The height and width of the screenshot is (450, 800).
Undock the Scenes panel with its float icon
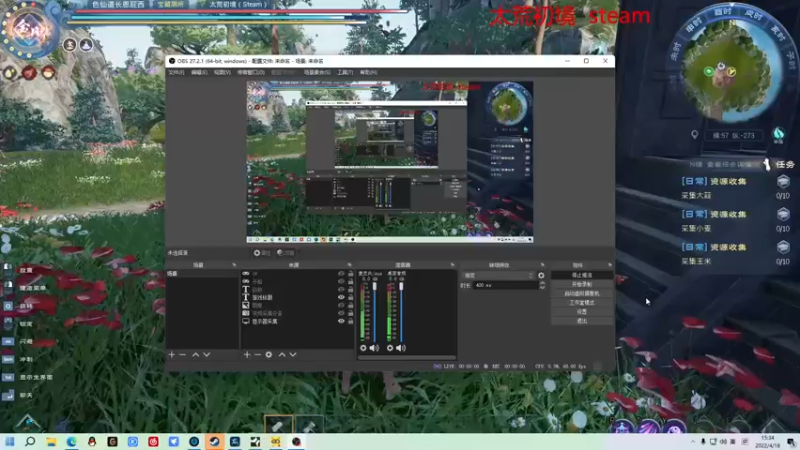[234, 265]
